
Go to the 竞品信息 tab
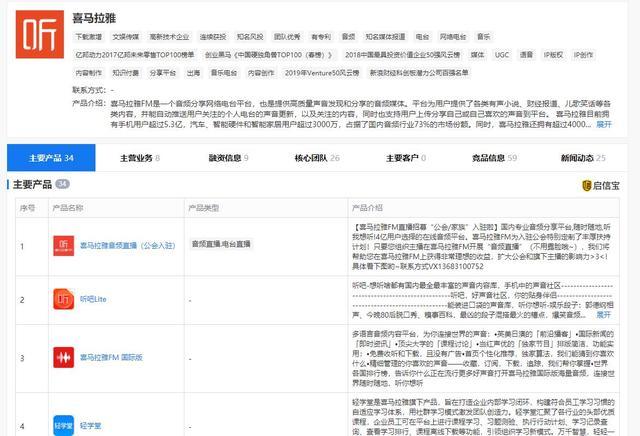pos(494,158)
